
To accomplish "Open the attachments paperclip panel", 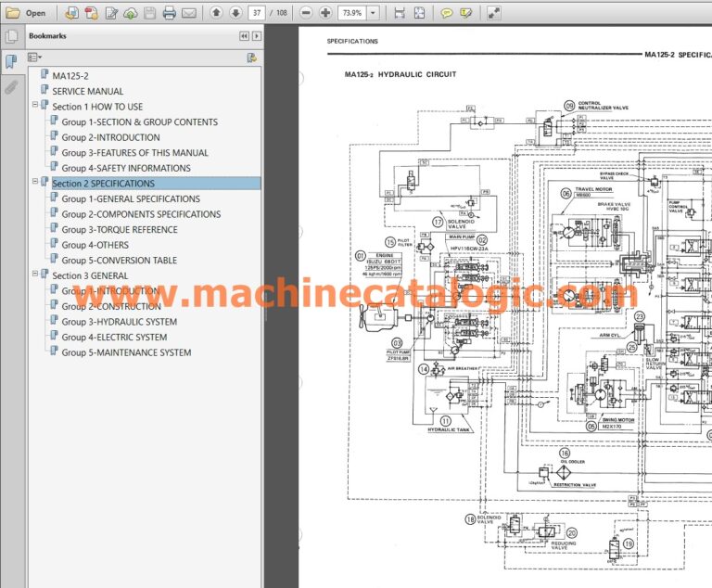I will (x=11, y=87).
